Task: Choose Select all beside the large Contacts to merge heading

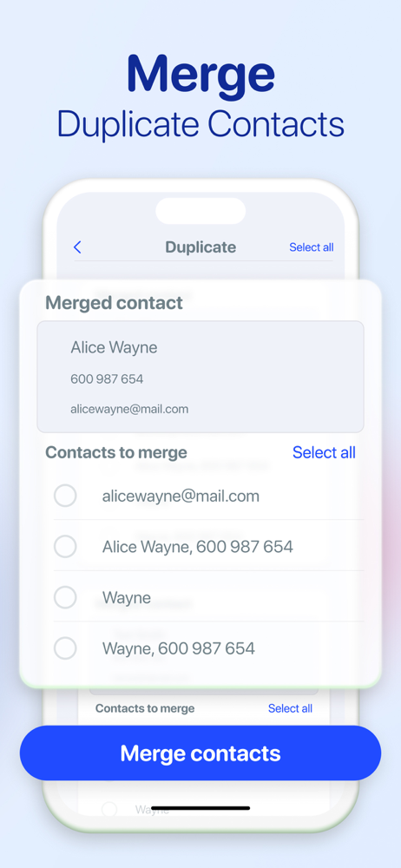Action: (324, 452)
